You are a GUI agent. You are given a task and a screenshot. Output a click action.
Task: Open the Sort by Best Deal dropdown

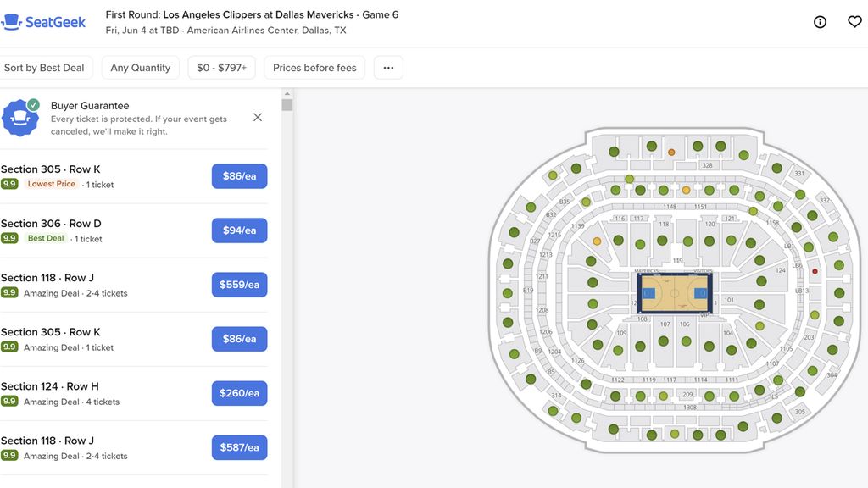(x=47, y=67)
